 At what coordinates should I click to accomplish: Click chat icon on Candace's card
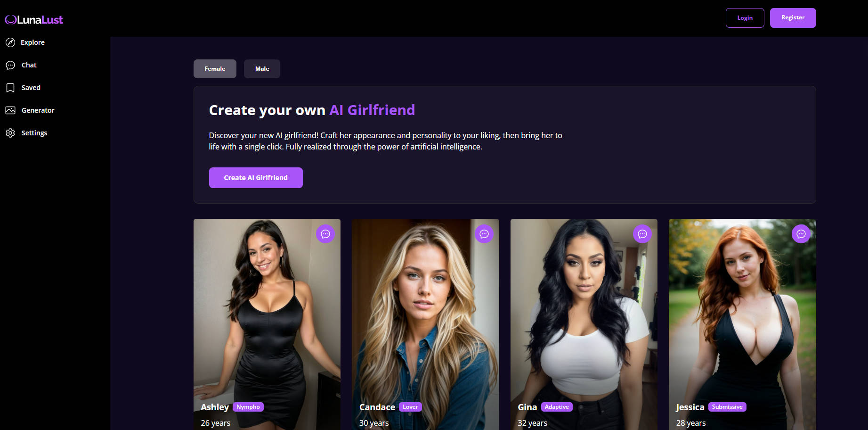(484, 234)
